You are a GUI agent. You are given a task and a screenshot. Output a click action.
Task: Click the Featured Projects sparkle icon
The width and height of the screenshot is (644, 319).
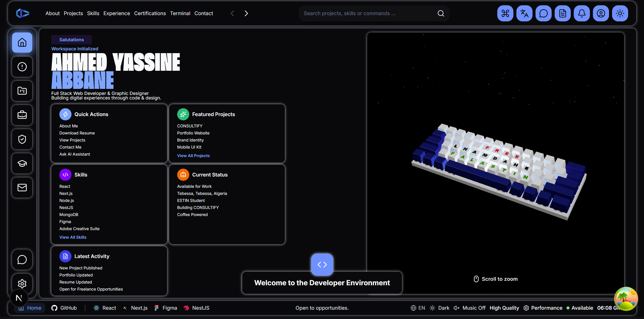click(183, 114)
